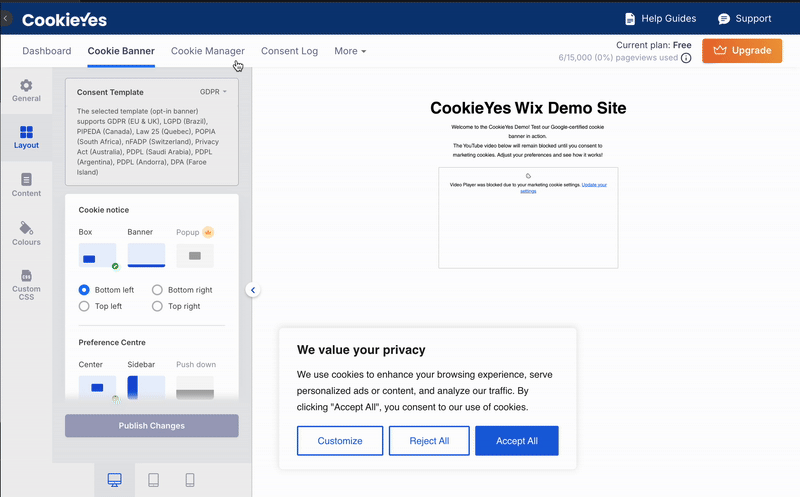
Task: Click the 'Cookie notice' section label
Action: 104,210
